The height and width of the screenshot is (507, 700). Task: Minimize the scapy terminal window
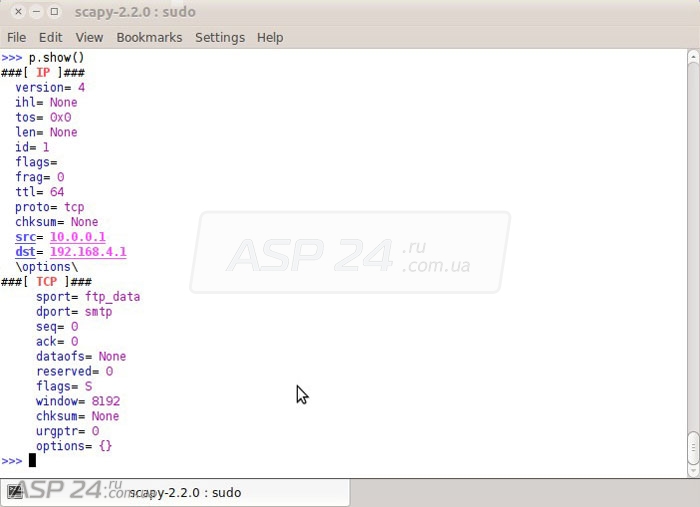click(x=36, y=12)
